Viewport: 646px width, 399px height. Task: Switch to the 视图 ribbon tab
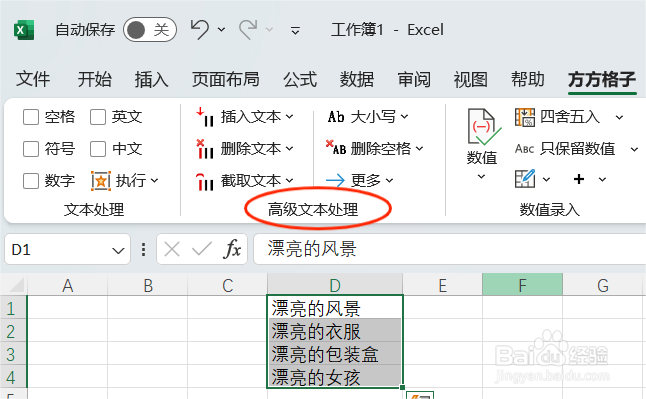coord(471,79)
